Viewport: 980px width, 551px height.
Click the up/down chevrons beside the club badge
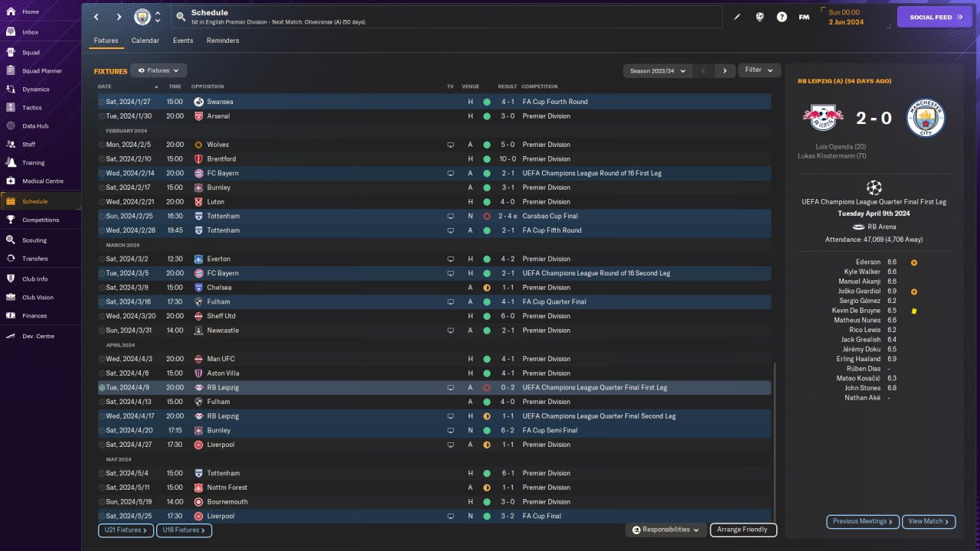point(158,17)
